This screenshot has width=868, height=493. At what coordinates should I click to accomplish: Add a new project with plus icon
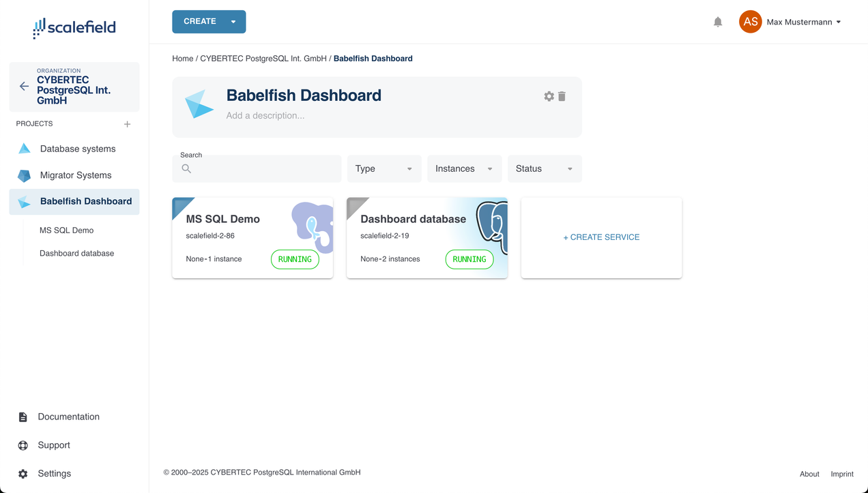[127, 124]
